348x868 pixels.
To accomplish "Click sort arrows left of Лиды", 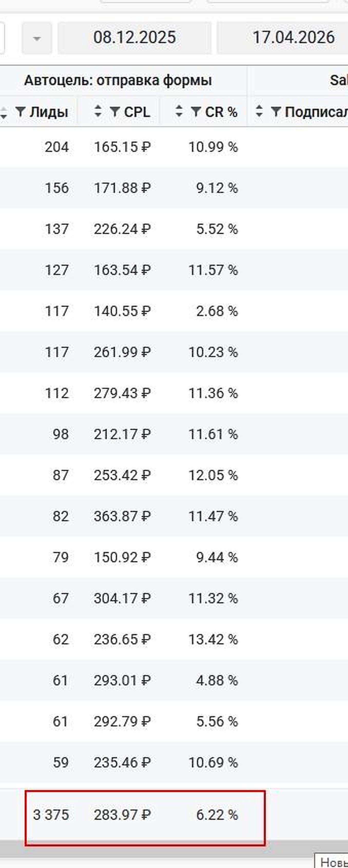I will pyautogui.click(x=3, y=112).
